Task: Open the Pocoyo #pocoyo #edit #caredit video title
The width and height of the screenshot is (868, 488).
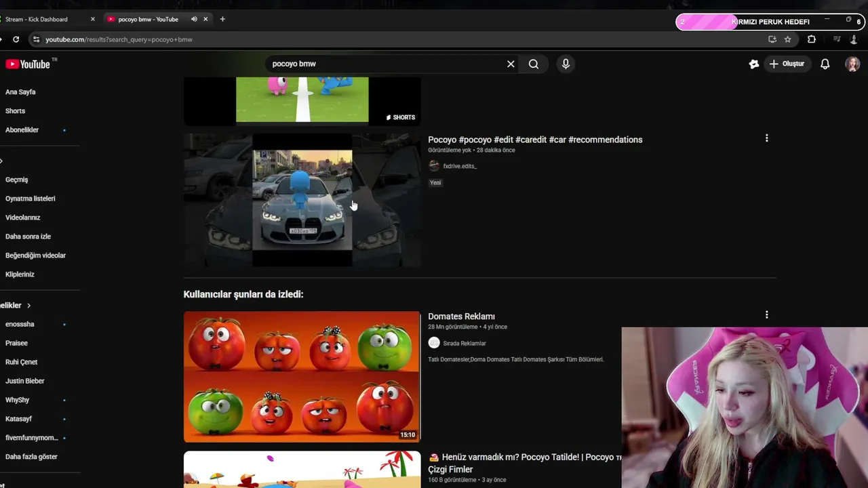Action: (x=535, y=140)
